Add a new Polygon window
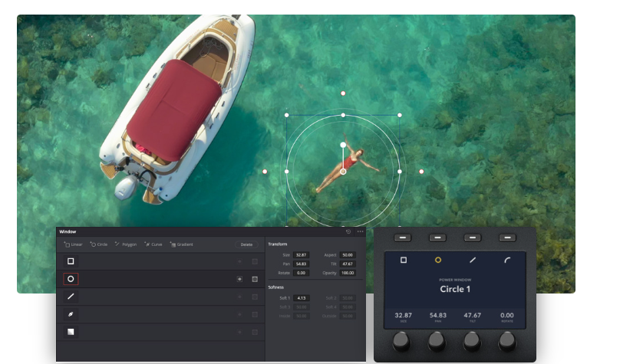The image size is (620, 364). [x=126, y=244]
